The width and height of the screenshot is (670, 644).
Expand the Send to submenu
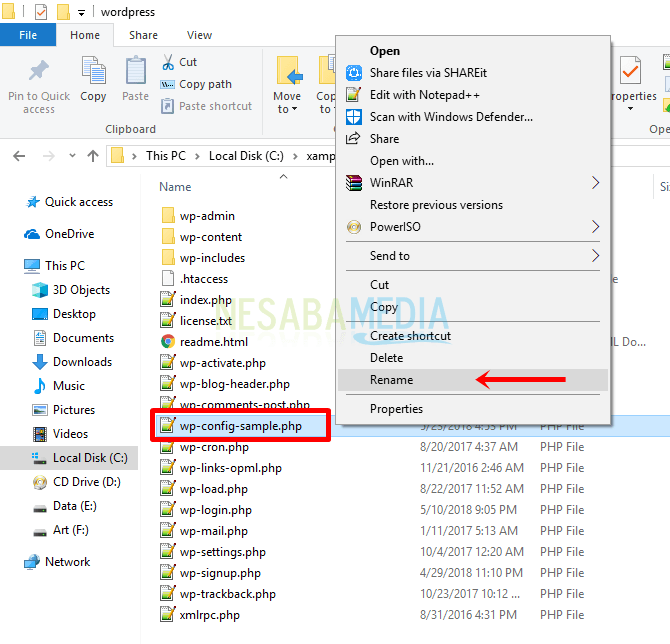(596, 256)
